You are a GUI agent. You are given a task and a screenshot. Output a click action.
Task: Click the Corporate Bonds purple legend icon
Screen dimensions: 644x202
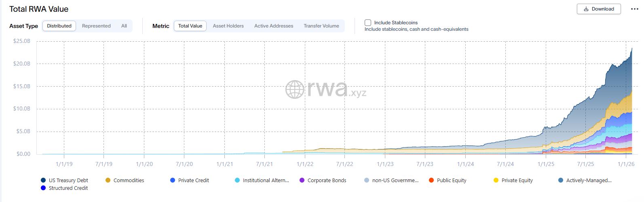pos(302,180)
